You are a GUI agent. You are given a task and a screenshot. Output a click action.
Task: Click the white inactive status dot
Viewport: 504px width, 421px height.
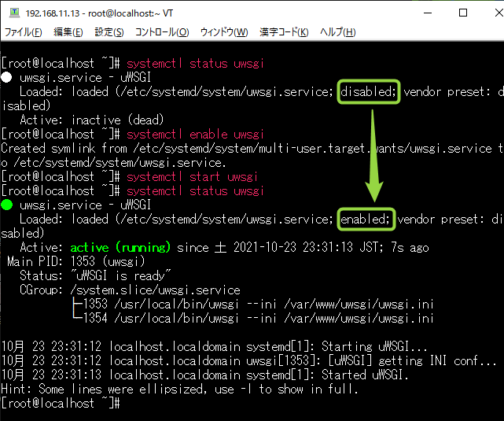click(7, 78)
